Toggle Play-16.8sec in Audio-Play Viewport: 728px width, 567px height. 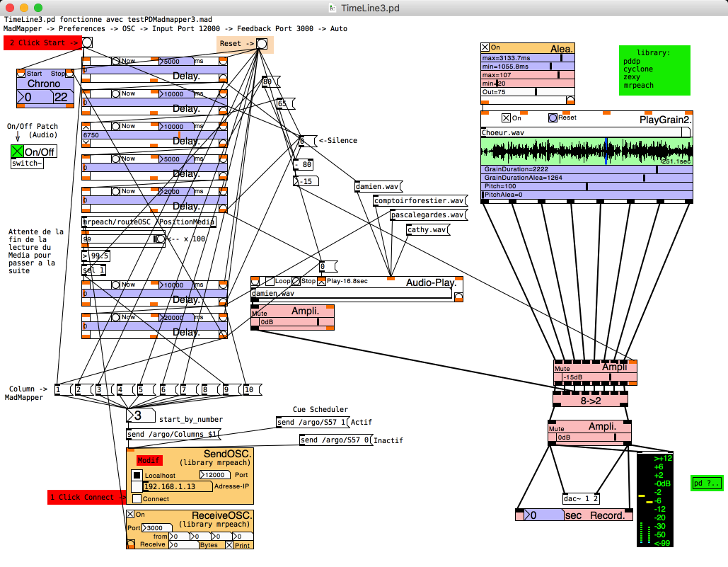point(322,281)
